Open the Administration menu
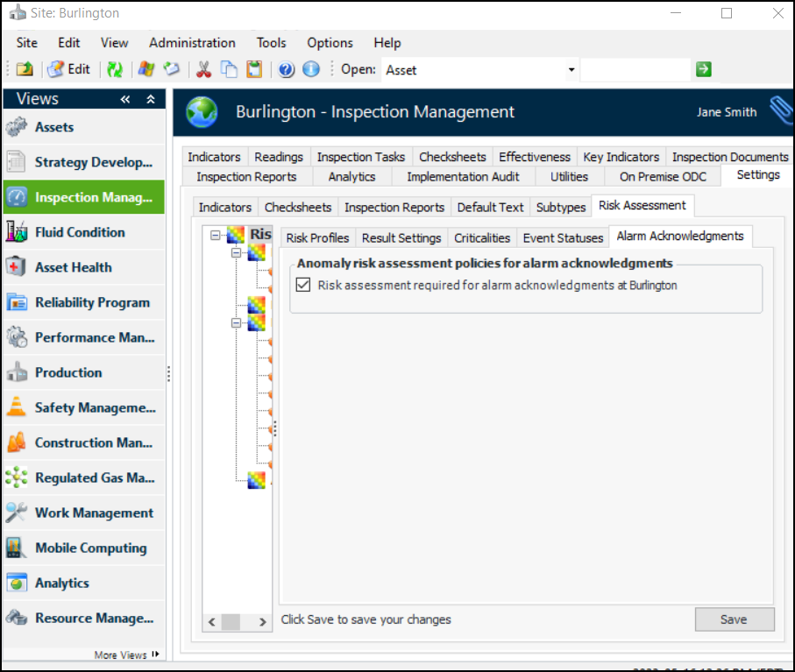Screen dimensions: 795x672 click(x=192, y=43)
